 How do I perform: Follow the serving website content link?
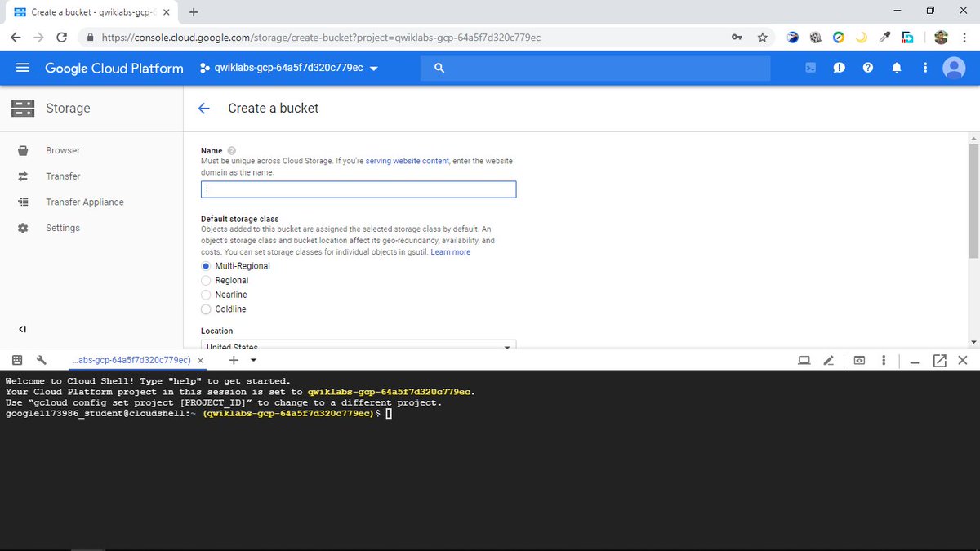pos(408,161)
